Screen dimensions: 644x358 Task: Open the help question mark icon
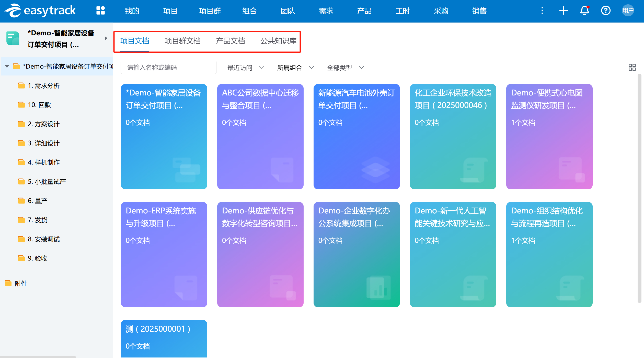605,10
